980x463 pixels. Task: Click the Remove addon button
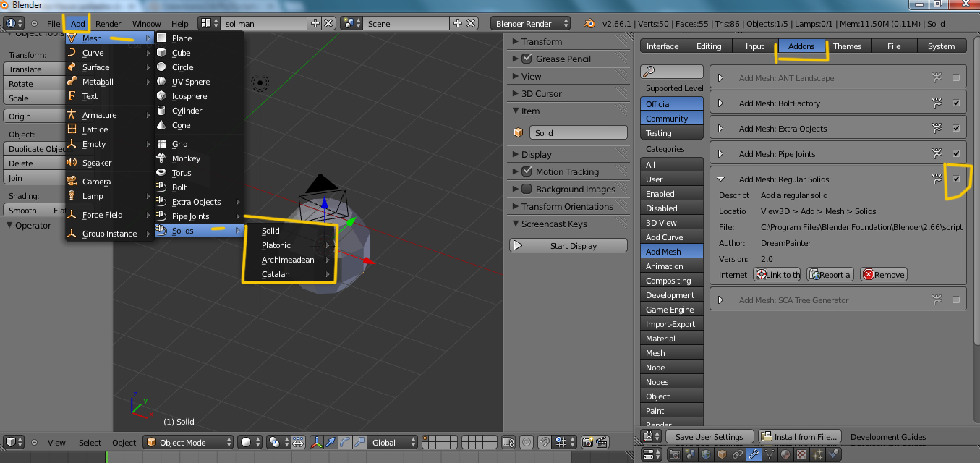point(883,275)
